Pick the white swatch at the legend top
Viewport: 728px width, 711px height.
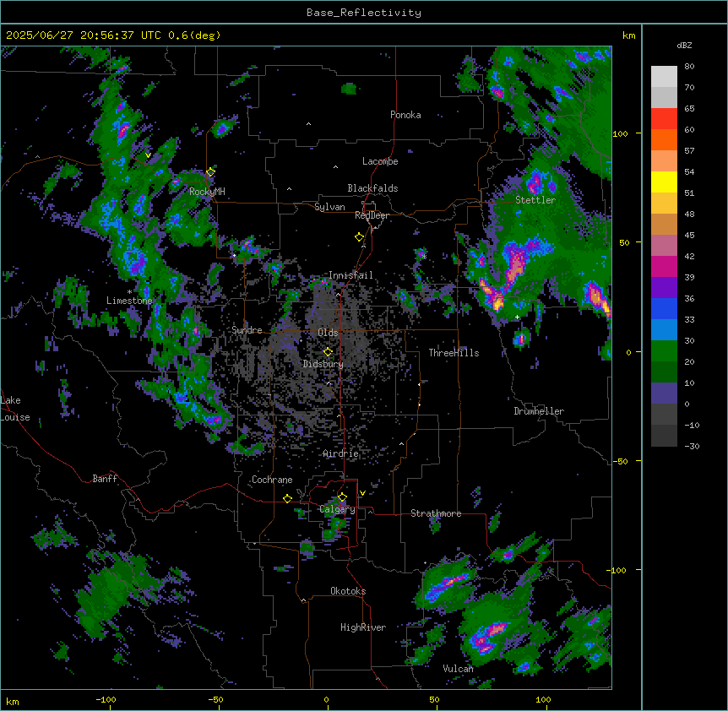(664, 77)
